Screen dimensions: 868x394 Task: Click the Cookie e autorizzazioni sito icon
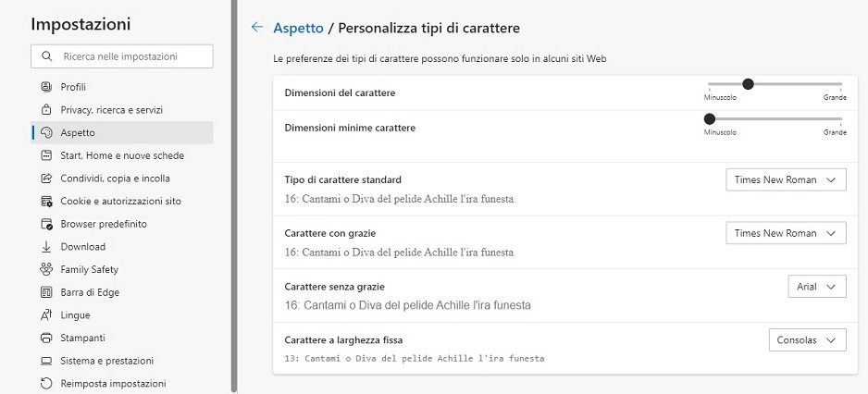46,201
